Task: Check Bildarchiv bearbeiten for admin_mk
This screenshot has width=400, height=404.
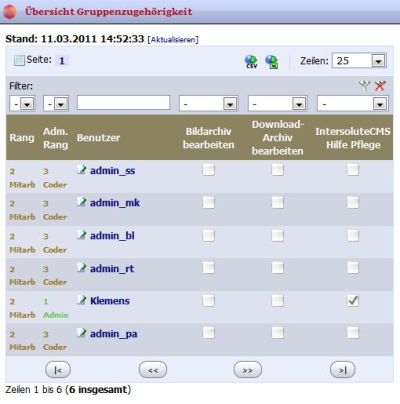Action: tap(208, 202)
